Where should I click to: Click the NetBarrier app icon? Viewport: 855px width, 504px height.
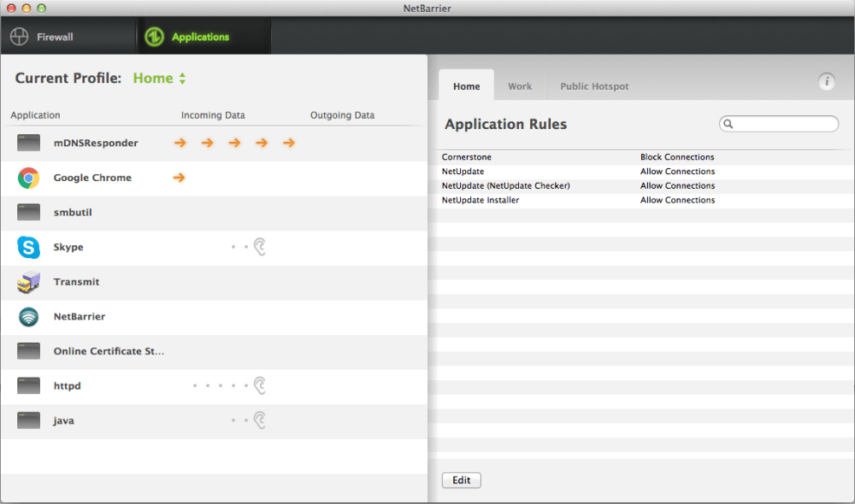point(28,317)
